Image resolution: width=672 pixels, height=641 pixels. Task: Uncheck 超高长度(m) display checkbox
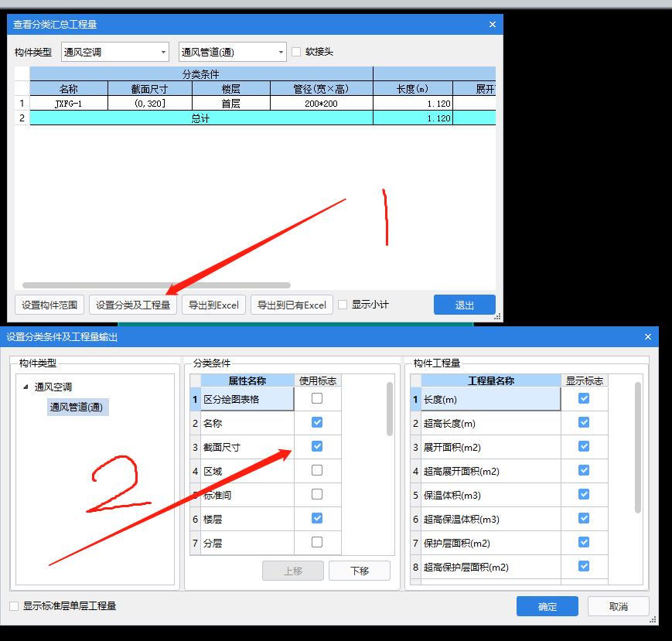tap(584, 422)
